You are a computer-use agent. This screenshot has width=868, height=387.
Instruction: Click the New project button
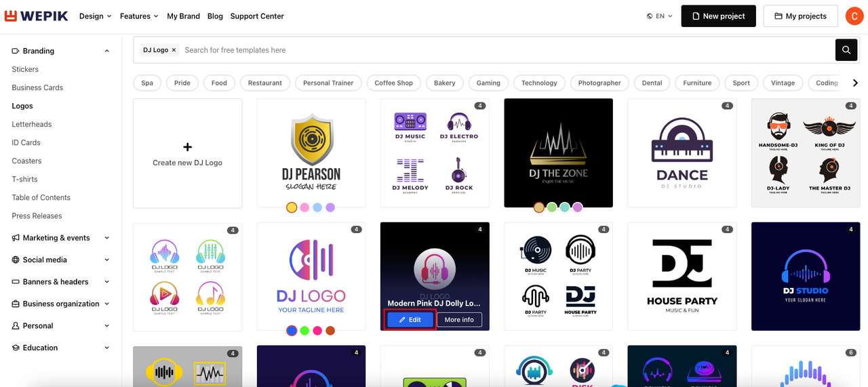coord(718,16)
